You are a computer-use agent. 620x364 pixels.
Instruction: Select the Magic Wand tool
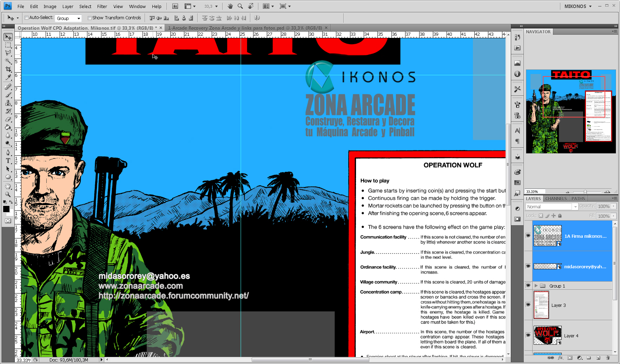[8, 61]
